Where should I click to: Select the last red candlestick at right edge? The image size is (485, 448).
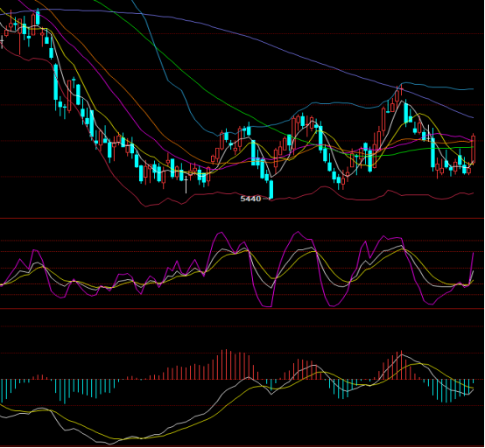pos(473,150)
